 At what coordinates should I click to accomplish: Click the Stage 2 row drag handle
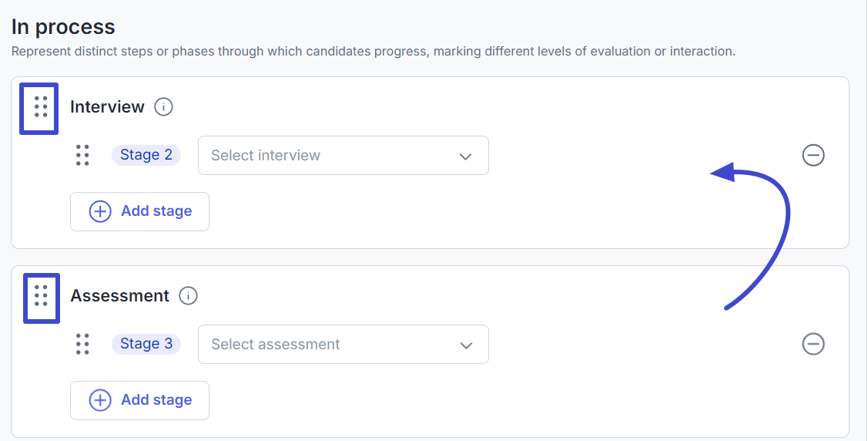82,155
